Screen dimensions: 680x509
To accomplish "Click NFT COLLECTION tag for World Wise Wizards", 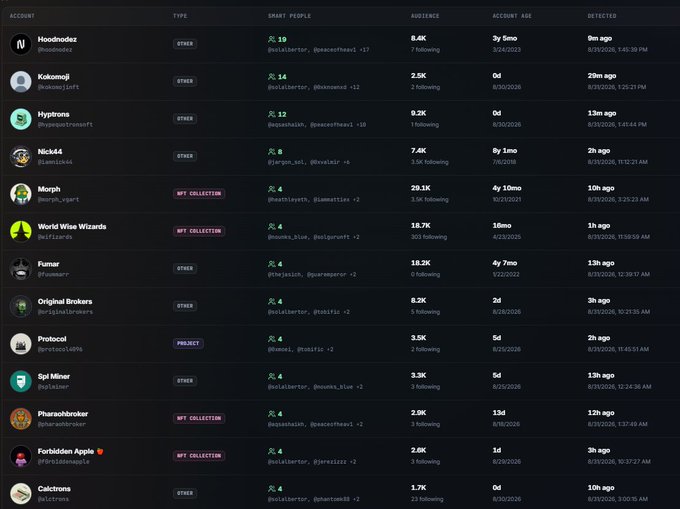I will click(199, 231).
